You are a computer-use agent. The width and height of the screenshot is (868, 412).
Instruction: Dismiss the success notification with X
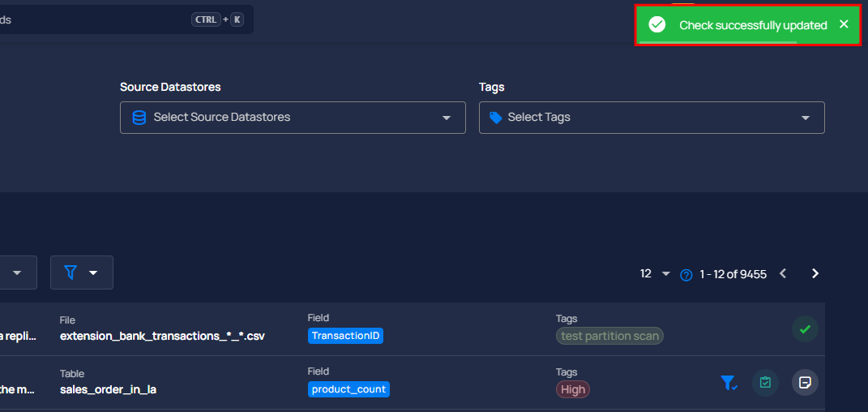click(x=844, y=24)
